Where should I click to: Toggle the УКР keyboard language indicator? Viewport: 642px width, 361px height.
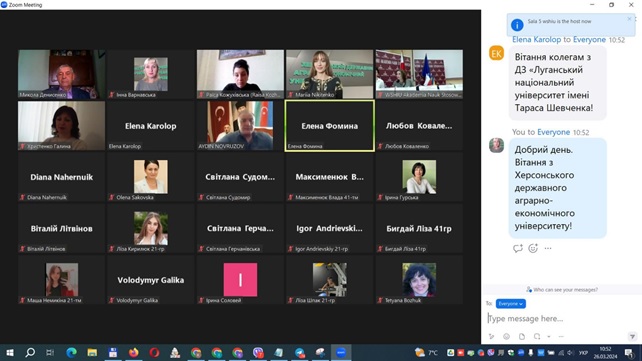[583, 352]
